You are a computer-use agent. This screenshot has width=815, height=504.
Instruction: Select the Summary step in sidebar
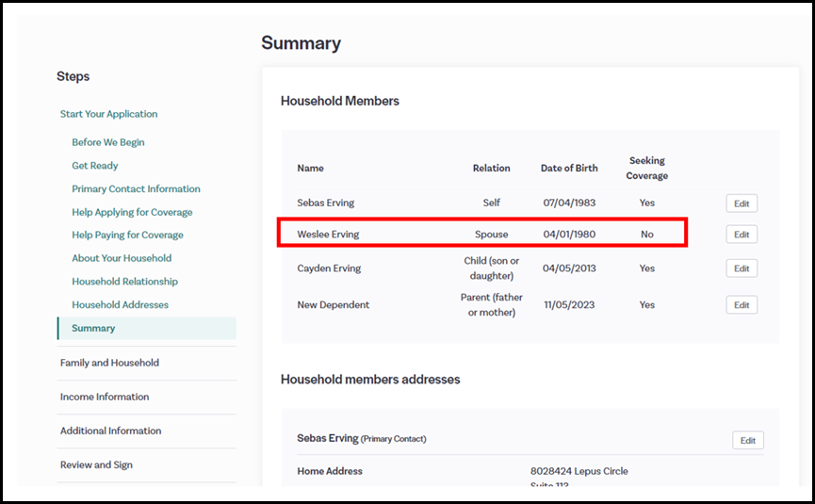[93, 328]
